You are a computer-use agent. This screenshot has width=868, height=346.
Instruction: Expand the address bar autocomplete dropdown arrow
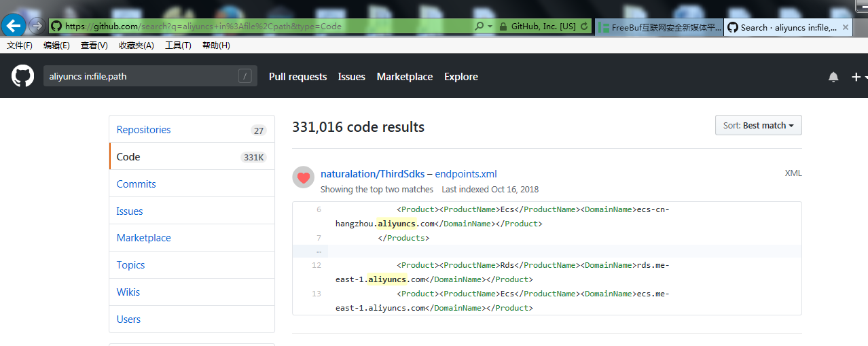(x=490, y=27)
